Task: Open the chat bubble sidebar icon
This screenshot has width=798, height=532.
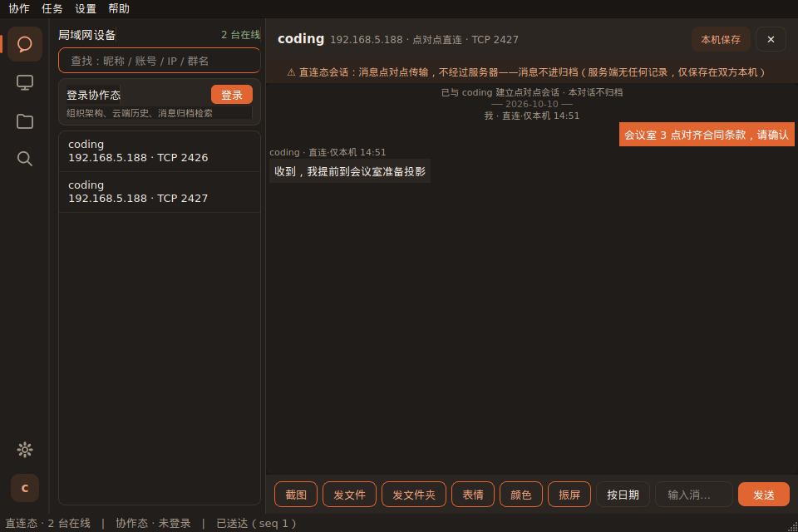Action: click(24, 44)
